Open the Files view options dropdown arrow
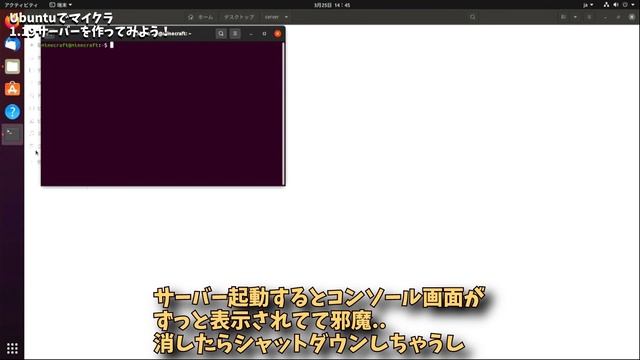The height and width of the screenshot is (360, 640). 576,17
